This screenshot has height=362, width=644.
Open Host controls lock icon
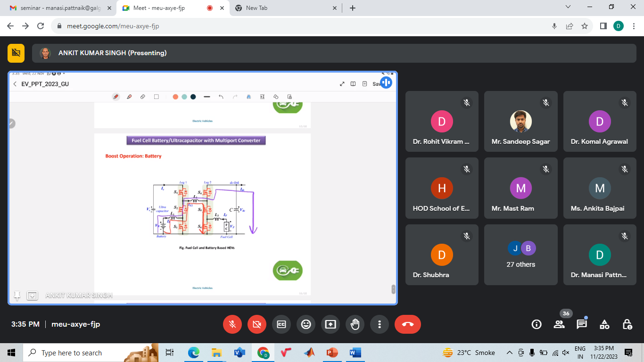[627, 324]
